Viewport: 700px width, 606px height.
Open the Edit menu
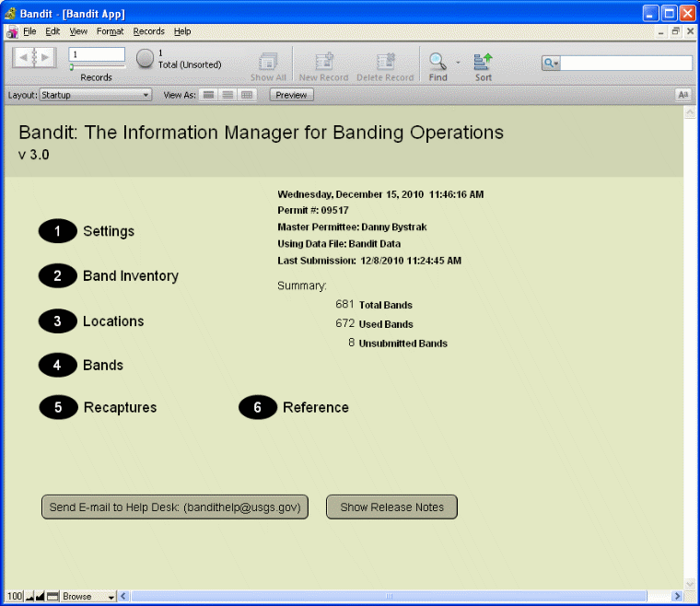click(52, 31)
